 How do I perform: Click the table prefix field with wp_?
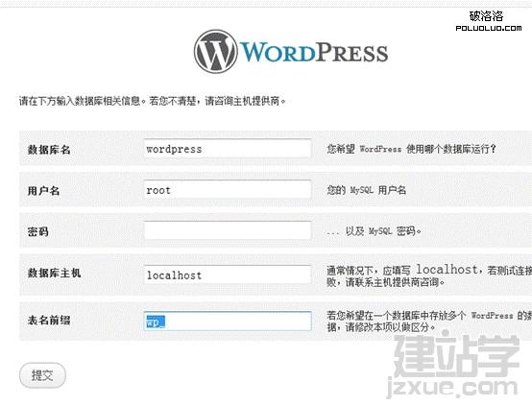[x=228, y=321]
